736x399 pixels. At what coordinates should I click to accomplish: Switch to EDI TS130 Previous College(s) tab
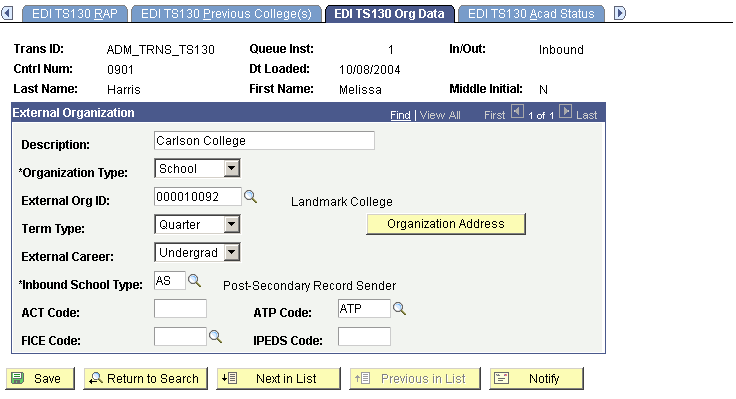[226, 14]
